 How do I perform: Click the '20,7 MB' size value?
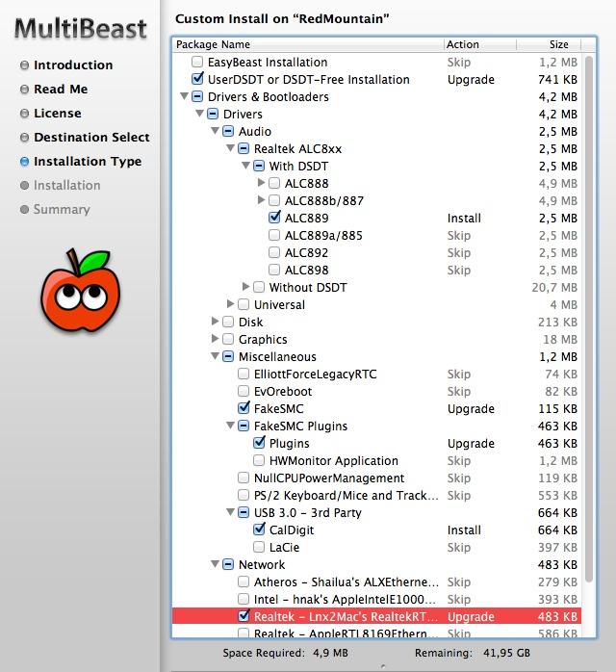coord(554,287)
